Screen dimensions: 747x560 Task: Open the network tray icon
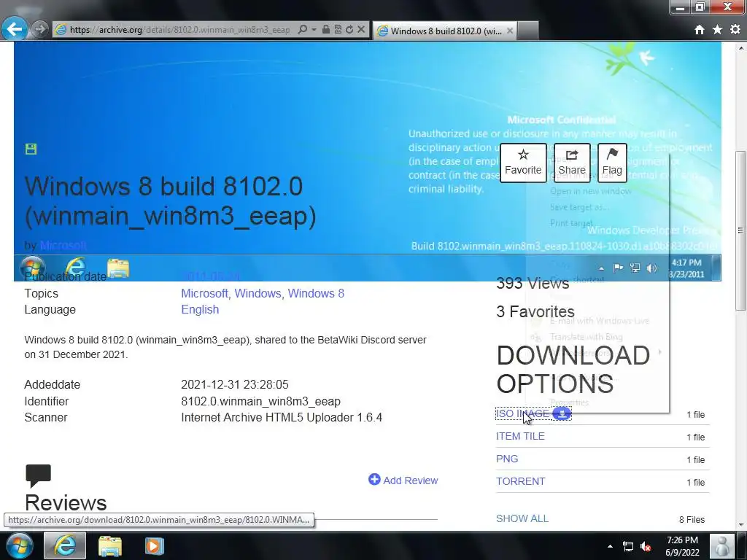point(628,547)
